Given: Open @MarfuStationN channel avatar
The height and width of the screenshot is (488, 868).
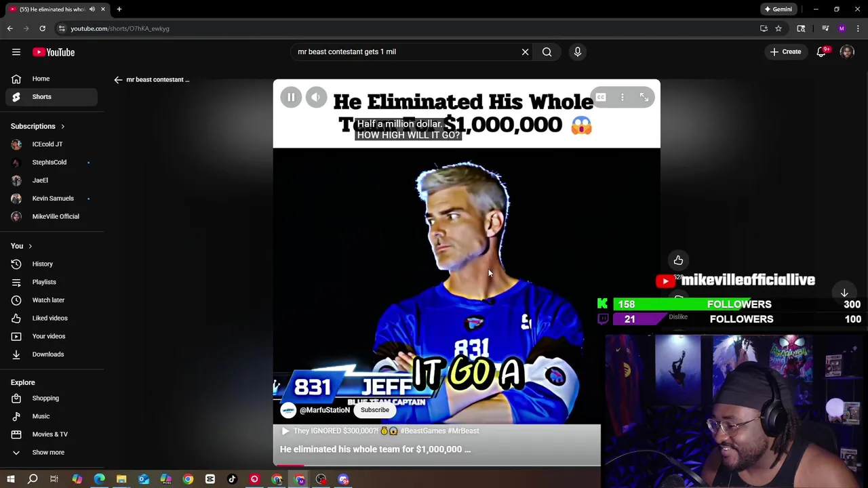Looking at the screenshot, I should tap(289, 410).
